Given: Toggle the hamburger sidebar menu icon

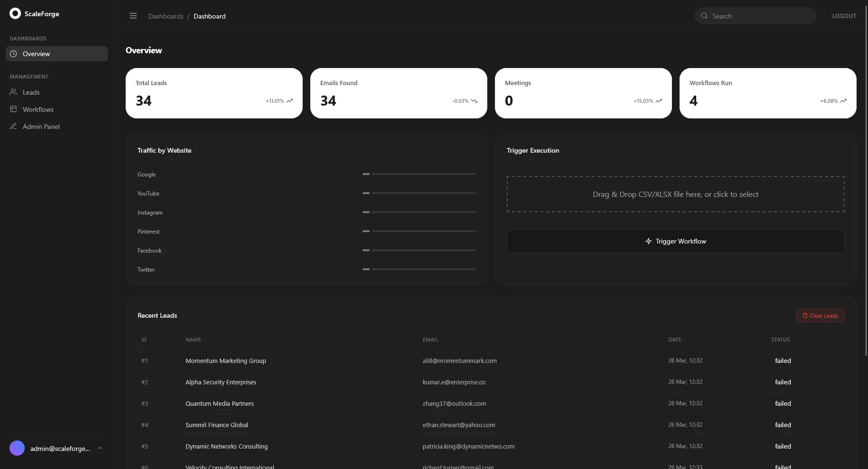Looking at the screenshot, I should [x=133, y=16].
